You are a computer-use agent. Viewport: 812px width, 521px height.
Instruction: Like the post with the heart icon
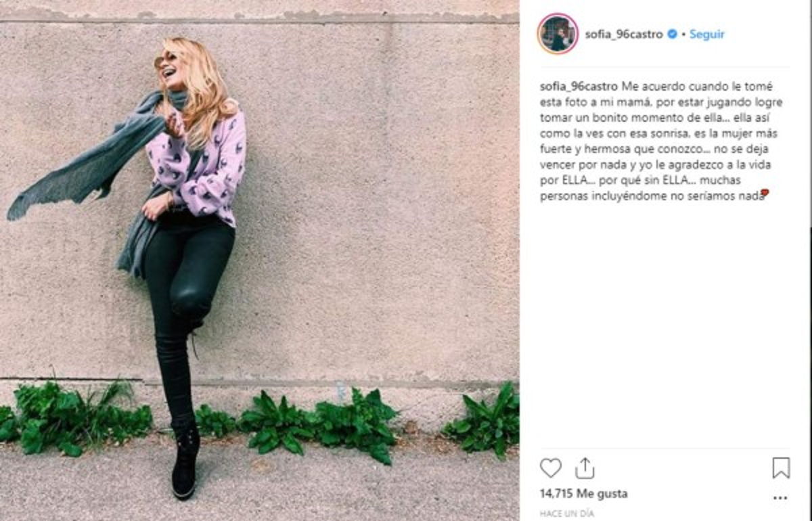[551, 468]
